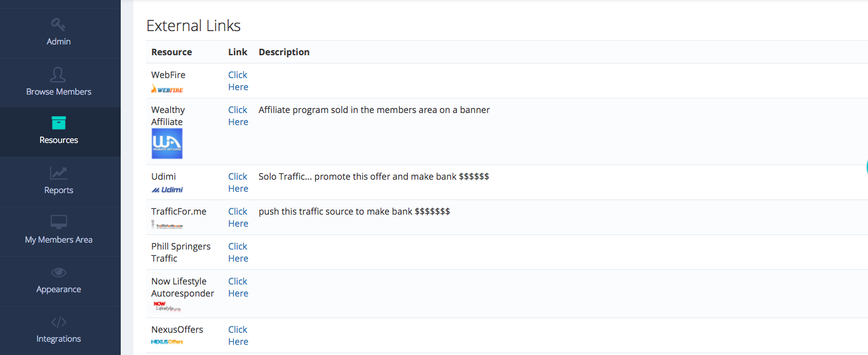Image resolution: width=868 pixels, height=355 pixels.
Task: Click the Wealthy Affiliate logo thumbnail
Action: pyautogui.click(x=167, y=144)
